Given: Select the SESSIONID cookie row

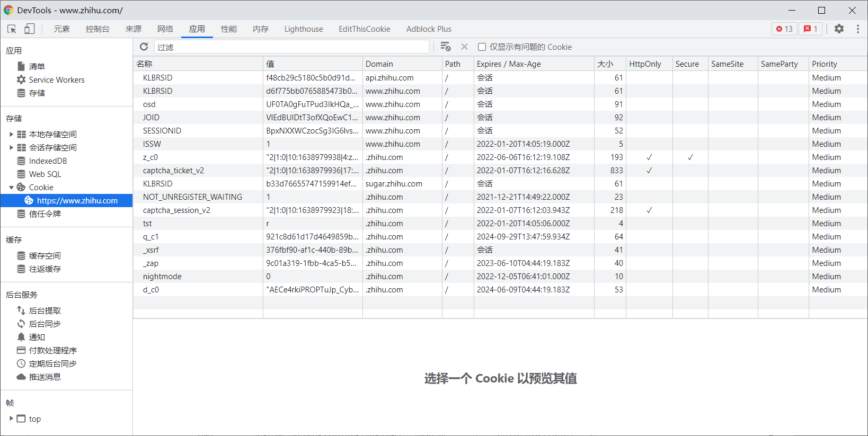Looking at the screenshot, I should click(500, 130).
